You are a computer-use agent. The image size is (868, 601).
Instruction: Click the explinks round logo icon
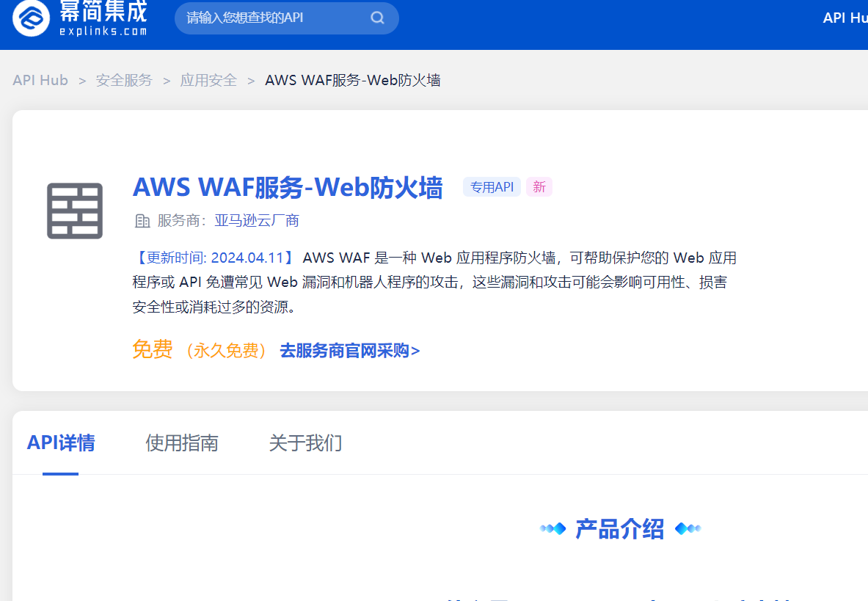[x=31, y=18]
